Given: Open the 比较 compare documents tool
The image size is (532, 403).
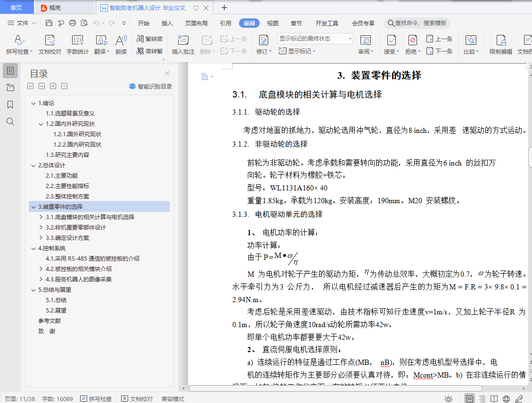Looking at the screenshot, I should coord(471,44).
